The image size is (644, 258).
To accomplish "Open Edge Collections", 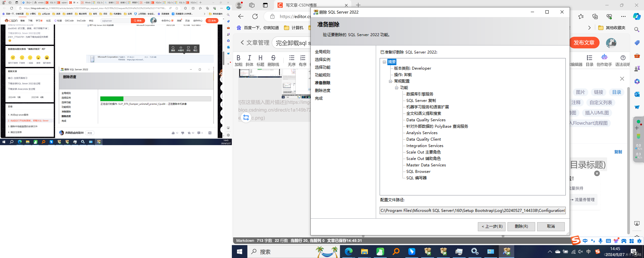I will pos(595,17).
